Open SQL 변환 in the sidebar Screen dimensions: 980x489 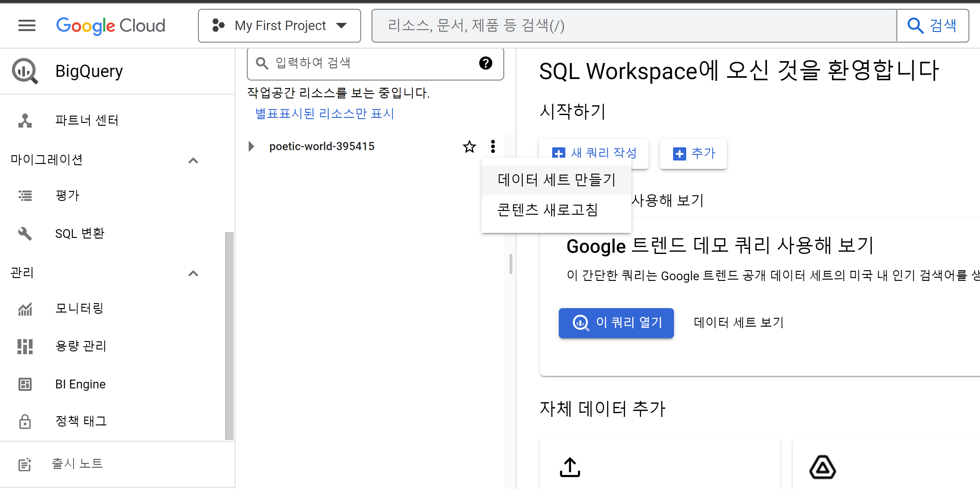[80, 233]
